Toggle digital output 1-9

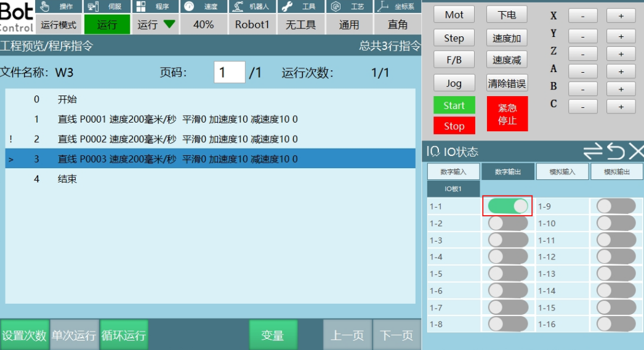(x=616, y=206)
